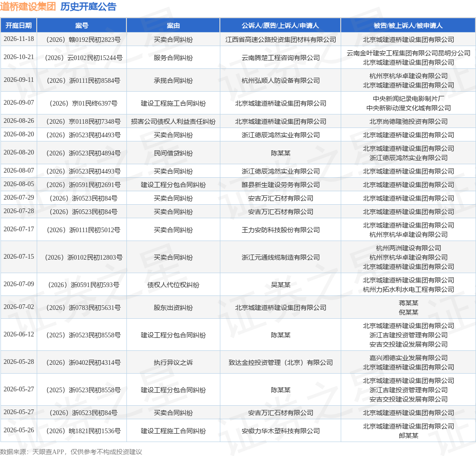Select case number (2026)云0102民初15244号
The height and width of the screenshot is (456, 476).
pyautogui.click(x=84, y=58)
